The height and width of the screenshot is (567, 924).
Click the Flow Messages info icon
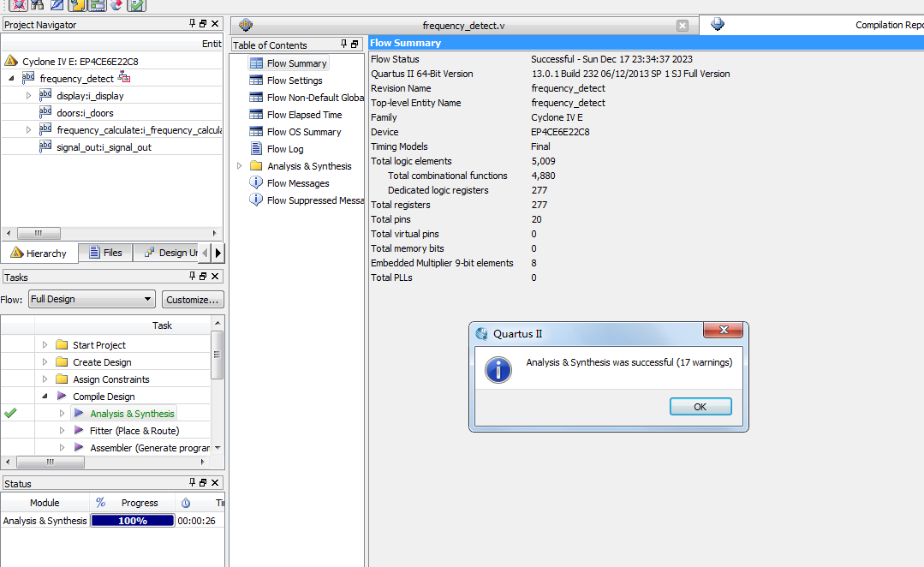(256, 182)
